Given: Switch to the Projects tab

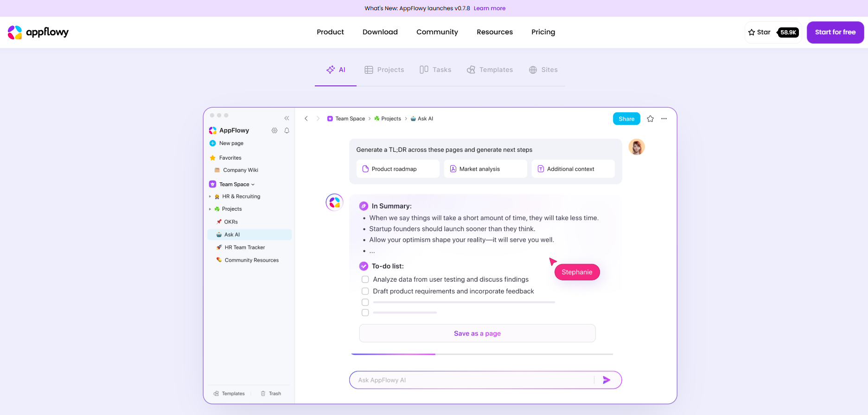Looking at the screenshot, I should 384,70.
